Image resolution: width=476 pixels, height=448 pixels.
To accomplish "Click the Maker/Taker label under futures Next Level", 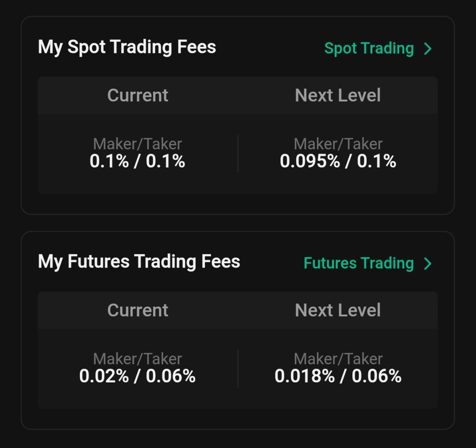I will [337, 359].
